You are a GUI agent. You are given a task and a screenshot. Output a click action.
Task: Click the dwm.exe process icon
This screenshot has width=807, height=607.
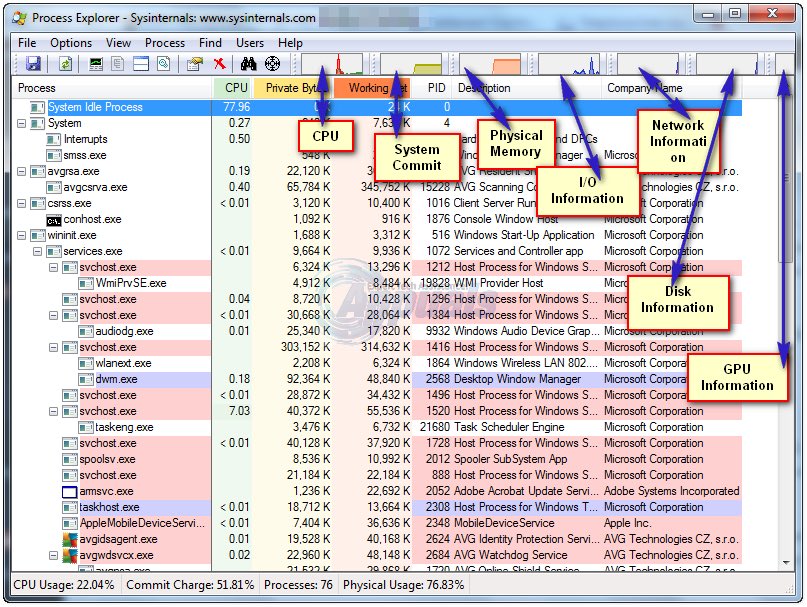[85, 379]
